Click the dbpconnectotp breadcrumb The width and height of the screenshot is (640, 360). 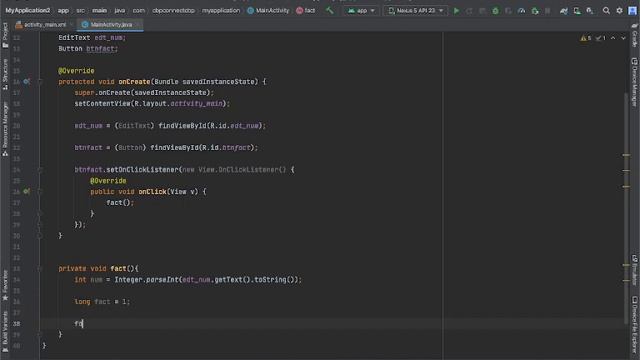click(x=173, y=11)
